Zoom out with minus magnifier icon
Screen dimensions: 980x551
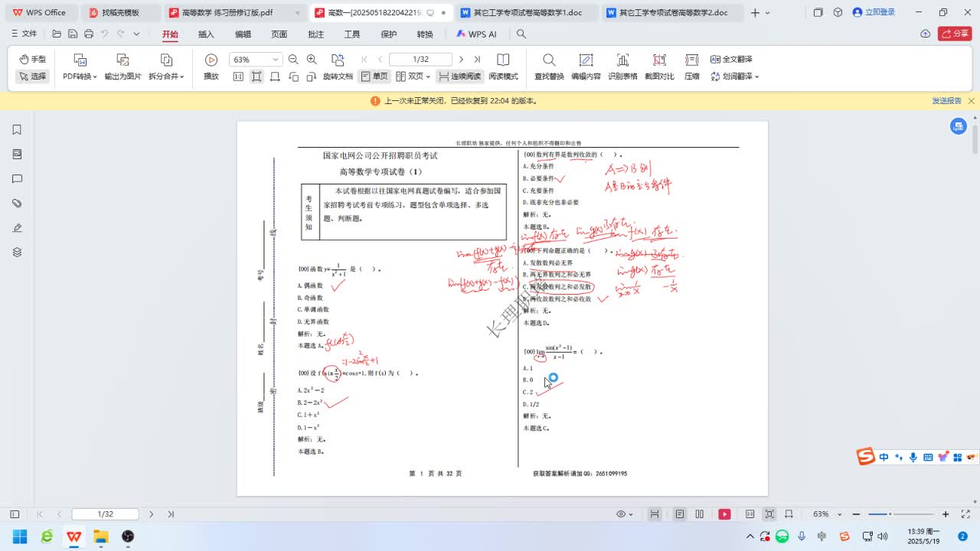293,60
